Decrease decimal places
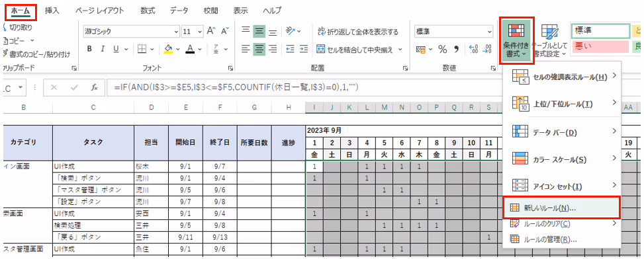Image resolution: width=644 pixels, height=259 pixels. pyautogui.click(x=486, y=50)
